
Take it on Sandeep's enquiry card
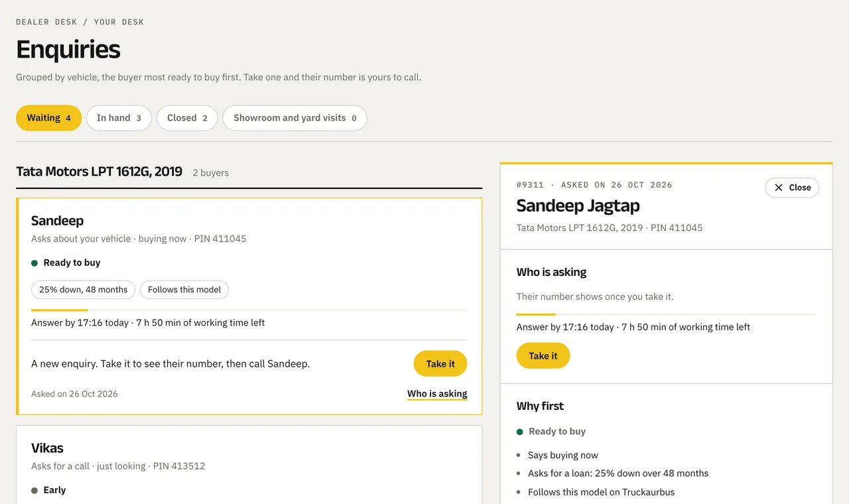tap(440, 363)
